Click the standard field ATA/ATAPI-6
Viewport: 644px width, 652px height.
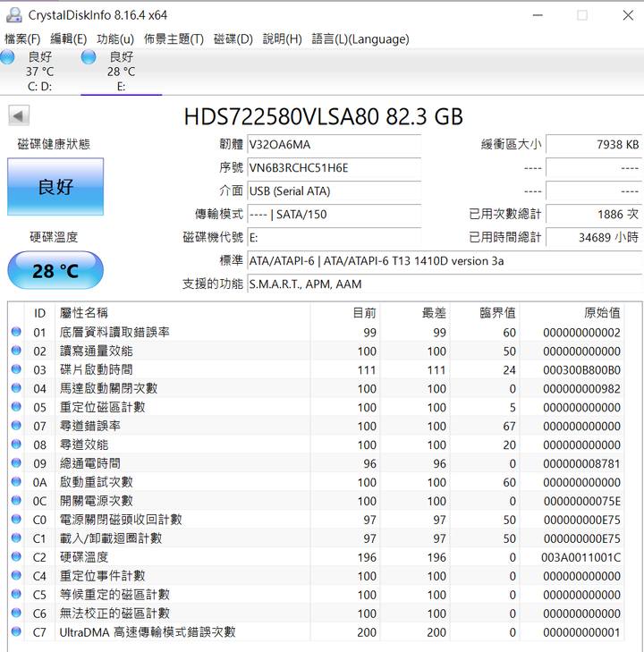tap(445, 261)
